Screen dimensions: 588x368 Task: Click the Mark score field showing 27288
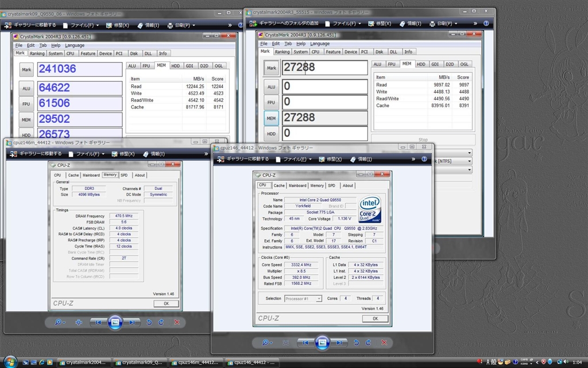(325, 67)
